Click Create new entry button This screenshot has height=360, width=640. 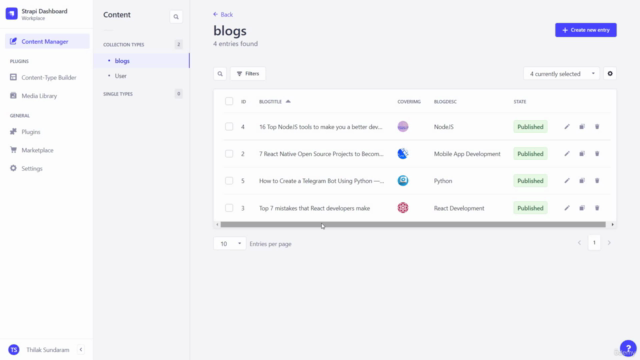[x=586, y=30]
